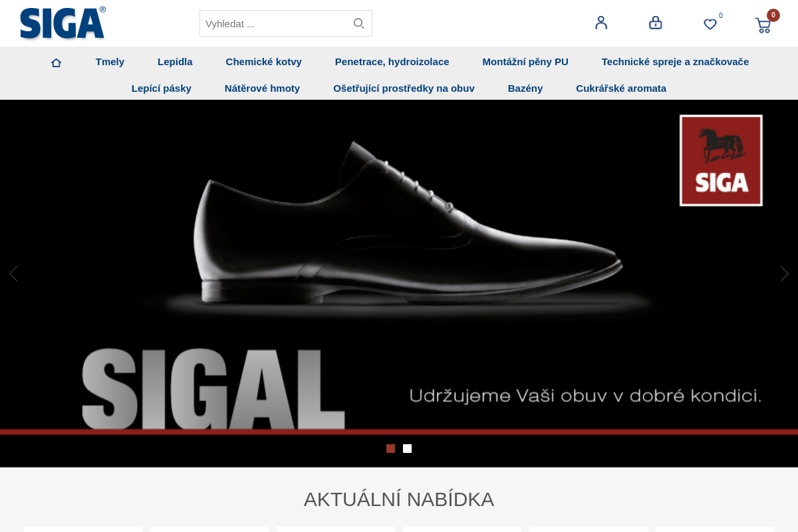Click the SIGA horse badge on banner
798x532 pixels.
(720, 160)
